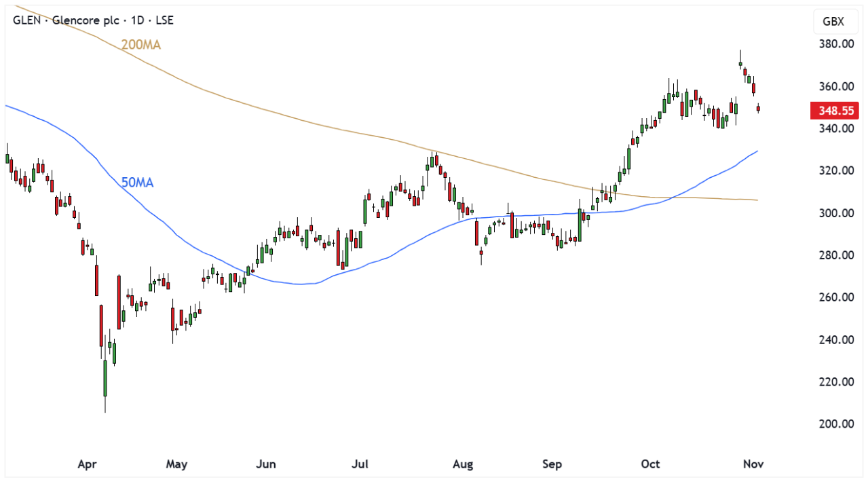Click the May label on time axis

tap(176, 464)
